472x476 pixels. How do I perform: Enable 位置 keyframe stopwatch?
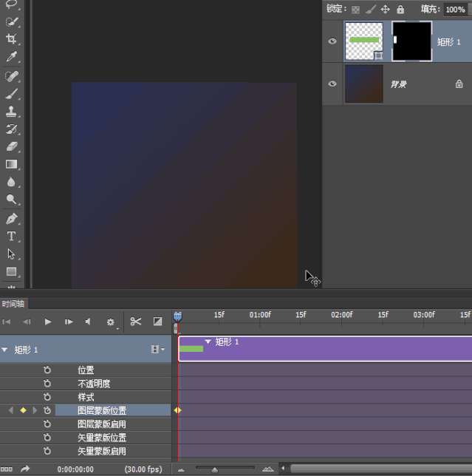[x=47, y=370]
